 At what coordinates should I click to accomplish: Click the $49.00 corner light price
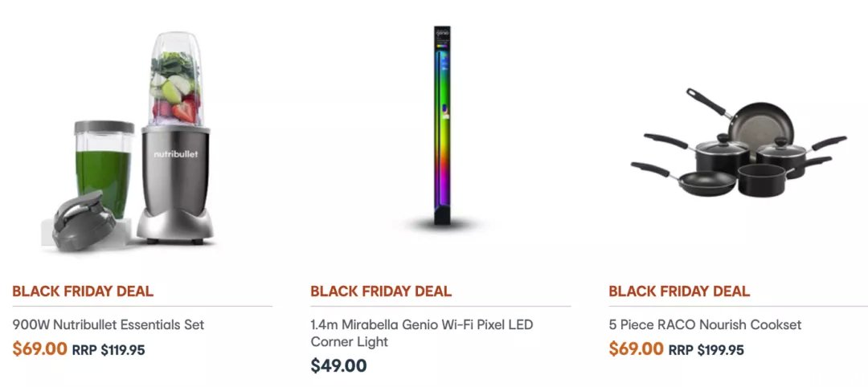tap(338, 366)
